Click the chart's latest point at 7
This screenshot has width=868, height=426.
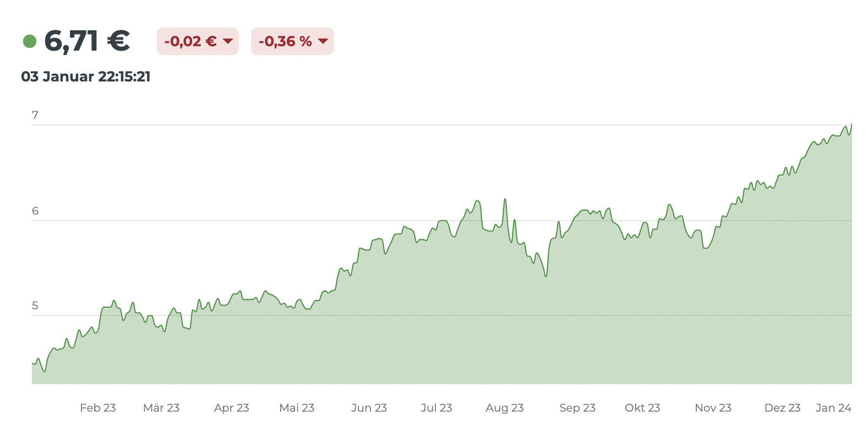pyautogui.click(x=851, y=124)
